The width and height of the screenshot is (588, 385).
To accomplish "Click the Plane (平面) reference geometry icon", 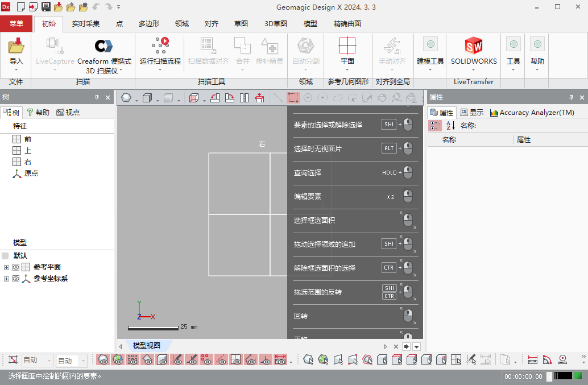I will click(x=347, y=45).
